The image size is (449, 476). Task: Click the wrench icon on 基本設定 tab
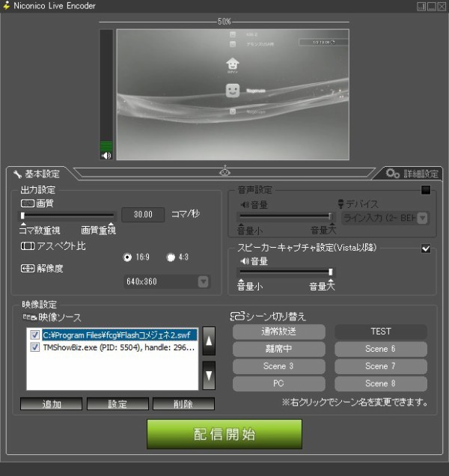coord(17,174)
